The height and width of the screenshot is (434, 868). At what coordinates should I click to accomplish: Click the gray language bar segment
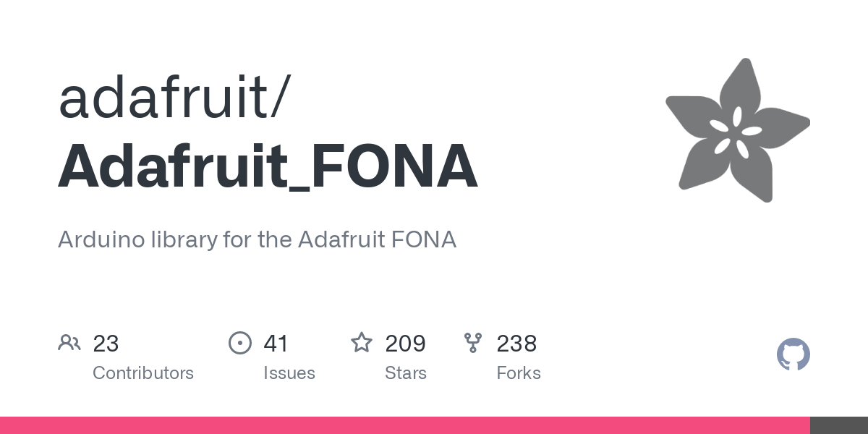coord(839,425)
